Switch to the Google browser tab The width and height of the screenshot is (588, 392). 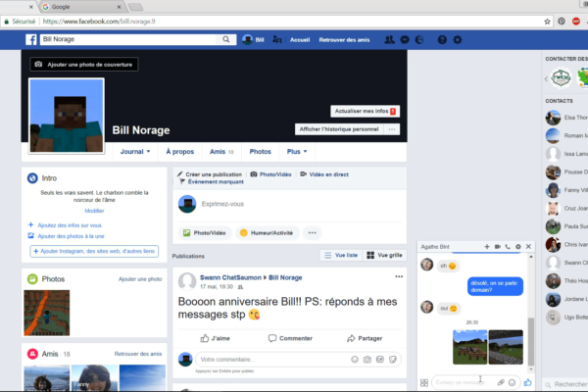click(81, 7)
